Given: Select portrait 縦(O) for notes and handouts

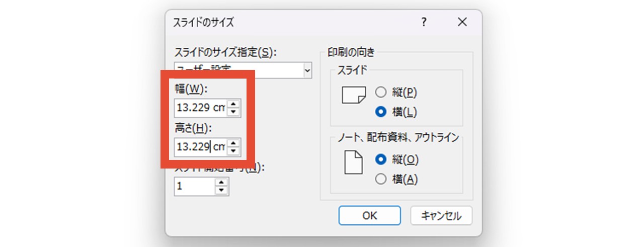Looking at the screenshot, I should 381,159.
